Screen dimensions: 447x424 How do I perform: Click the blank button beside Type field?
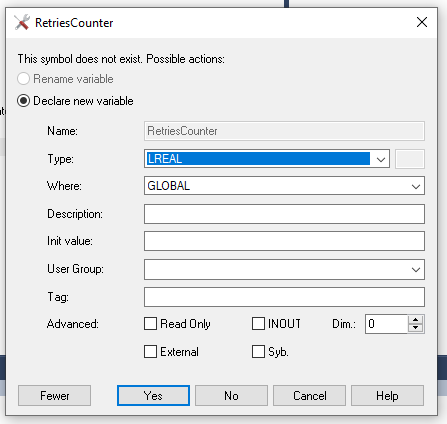click(x=410, y=159)
